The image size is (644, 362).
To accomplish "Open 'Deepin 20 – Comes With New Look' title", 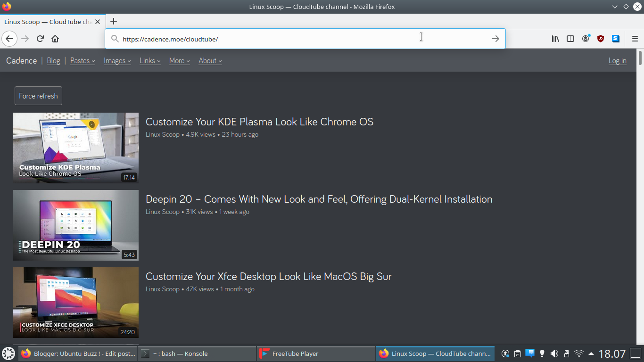I will [319, 199].
